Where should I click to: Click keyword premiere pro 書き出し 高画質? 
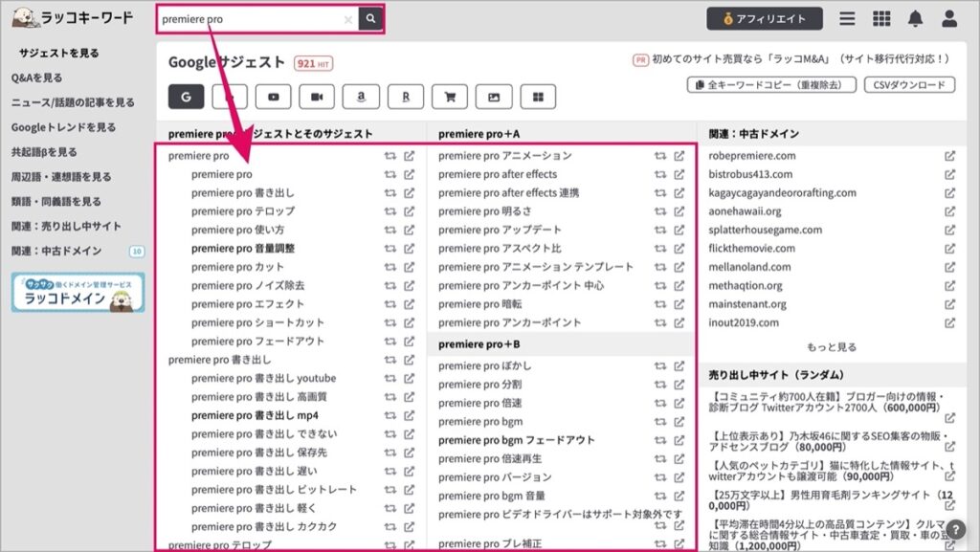258,397
